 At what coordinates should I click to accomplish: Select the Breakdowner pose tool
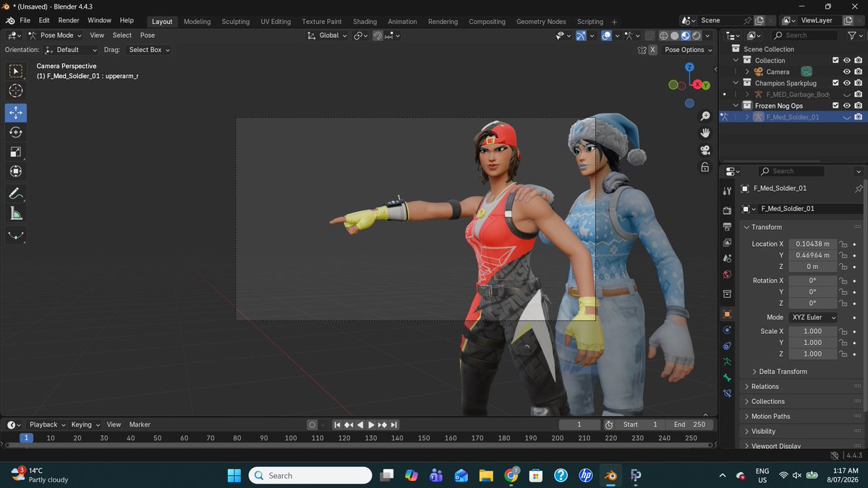(x=16, y=236)
